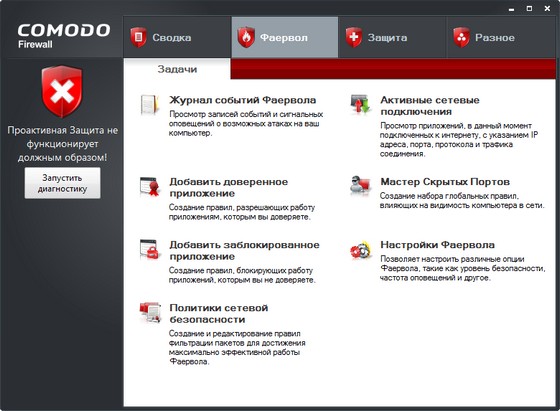The height and width of the screenshot is (411, 560).
Task: Click the Журнал событий description text
Action: tap(246, 124)
